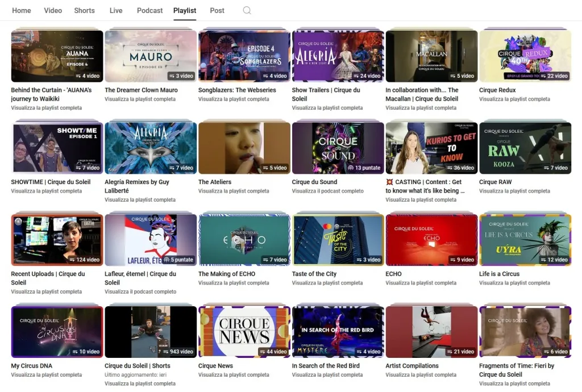Click 'Visualizza la playlist completa' under Artist Compilations
Screen dimensions: 582x392
(x=421, y=375)
